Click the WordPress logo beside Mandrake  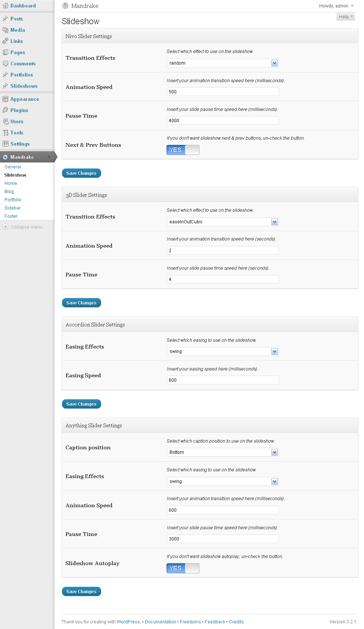tap(65, 6)
